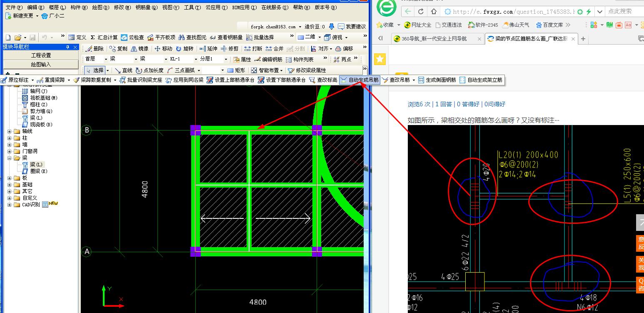Image resolution: width=644 pixels, height=313 pixels.
Task: Run 汇总计算 summary calculation
Action: (x=104, y=37)
